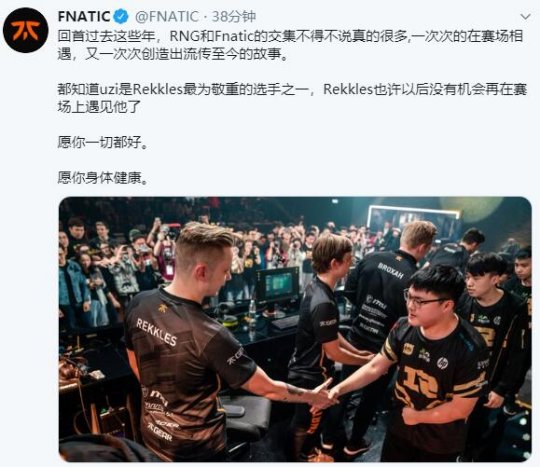Viewport: 540px width, 467px height.
Task: Open the FNATIC display name profile
Action: pos(84,17)
